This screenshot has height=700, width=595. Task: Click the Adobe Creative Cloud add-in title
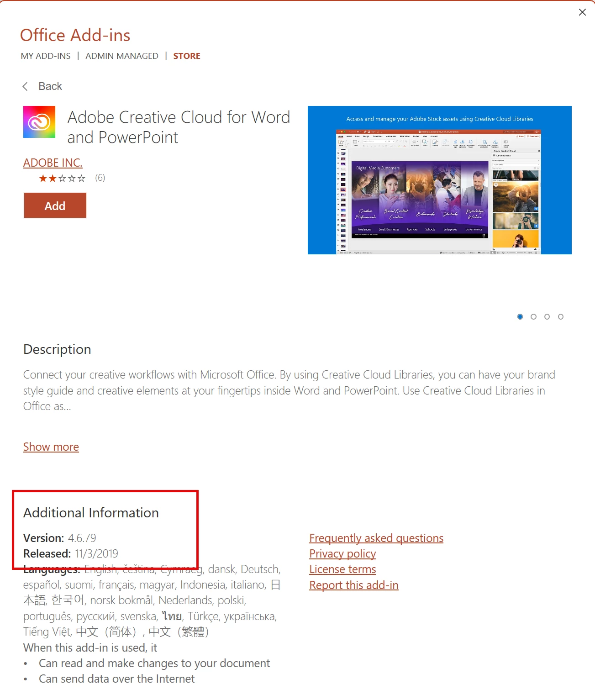179,127
